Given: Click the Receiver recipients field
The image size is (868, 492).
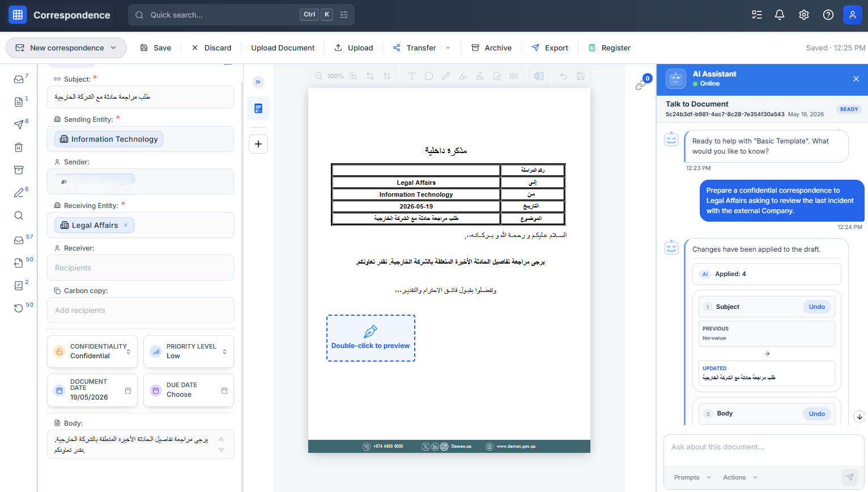Looking at the screenshot, I should pyautogui.click(x=141, y=268).
